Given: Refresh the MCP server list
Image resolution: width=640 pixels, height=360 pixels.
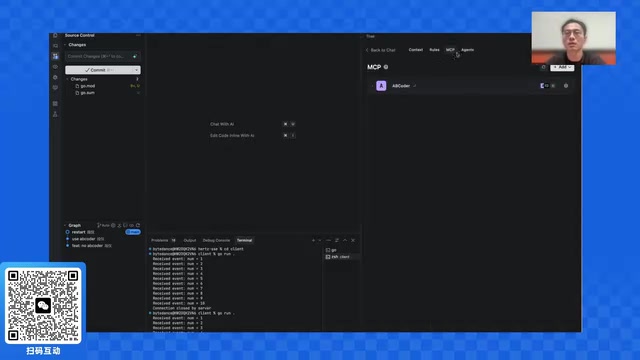Looking at the screenshot, I should pos(543,67).
